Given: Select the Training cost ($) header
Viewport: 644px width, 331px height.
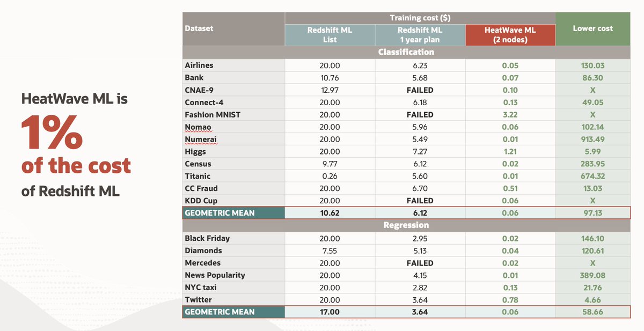Looking at the screenshot, I should point(420,18).
